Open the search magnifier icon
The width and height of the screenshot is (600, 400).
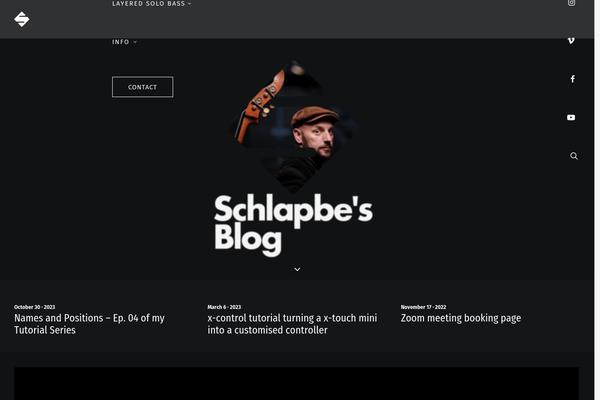point(574,156)
